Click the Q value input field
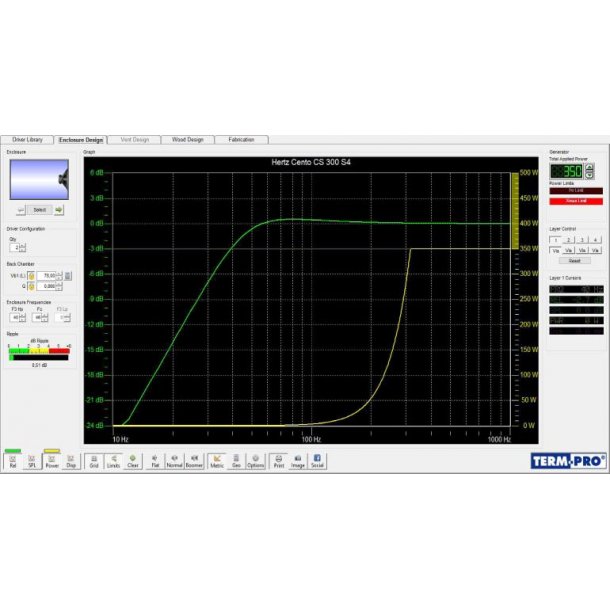 46,286
